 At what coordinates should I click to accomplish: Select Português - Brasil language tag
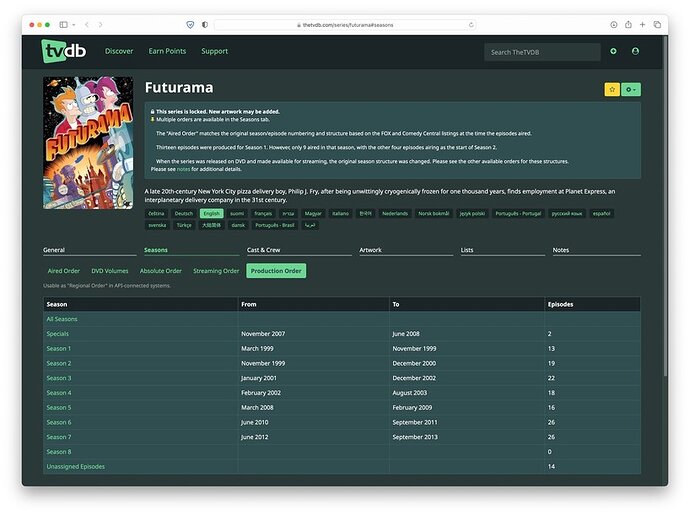point(275,225)
